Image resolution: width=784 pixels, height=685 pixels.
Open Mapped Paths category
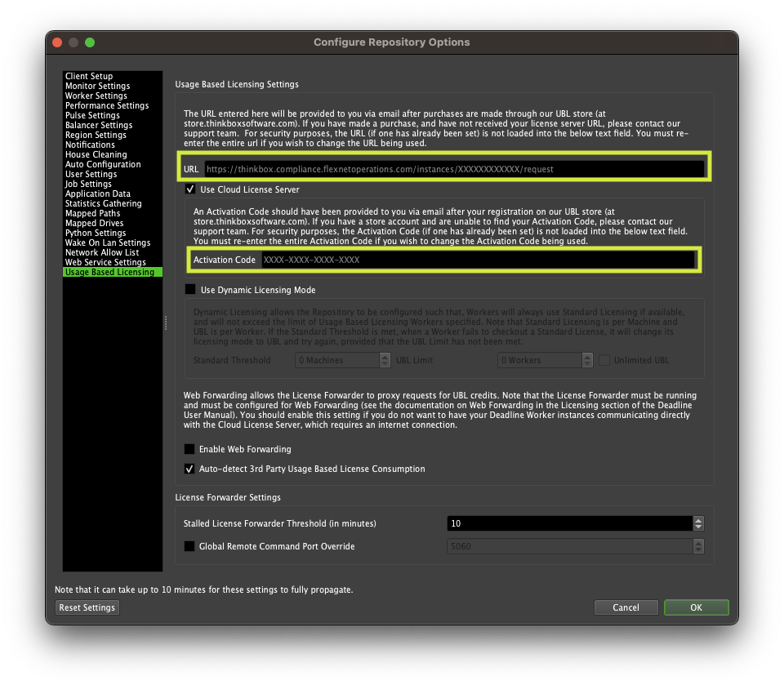[113, 213]
